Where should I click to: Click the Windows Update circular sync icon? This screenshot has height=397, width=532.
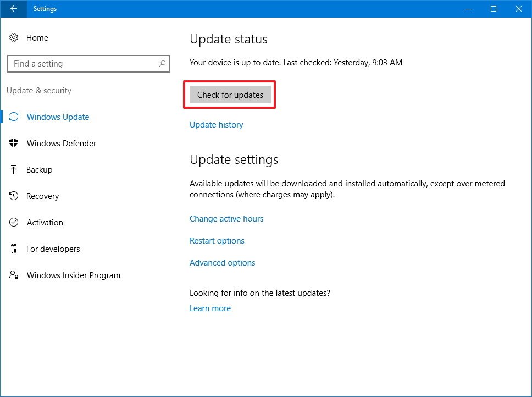(x=14, y=117)
